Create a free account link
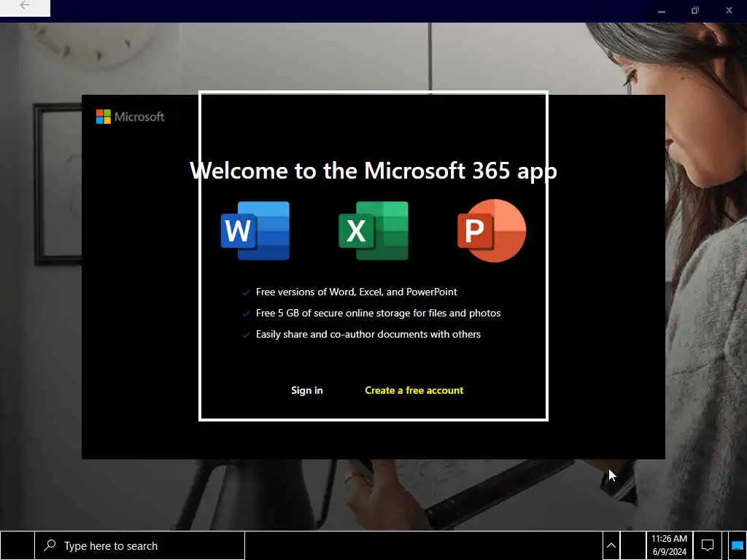The width and height of the screenshot is (747, 560). coord(414,390)
